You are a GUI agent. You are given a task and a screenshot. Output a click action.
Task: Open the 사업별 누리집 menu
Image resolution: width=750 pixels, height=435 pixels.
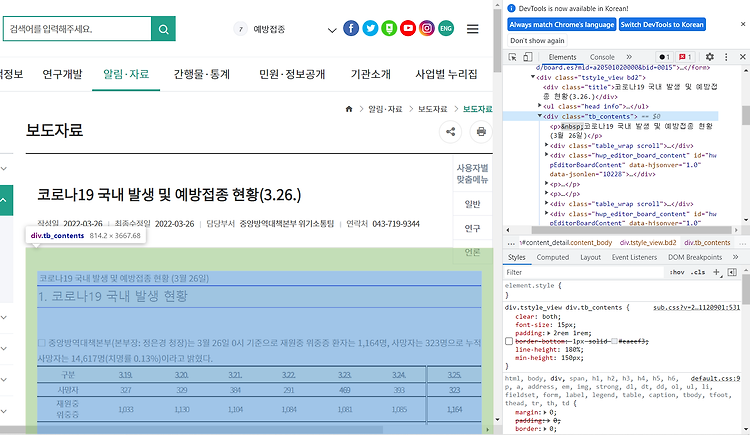click(446, 74)
